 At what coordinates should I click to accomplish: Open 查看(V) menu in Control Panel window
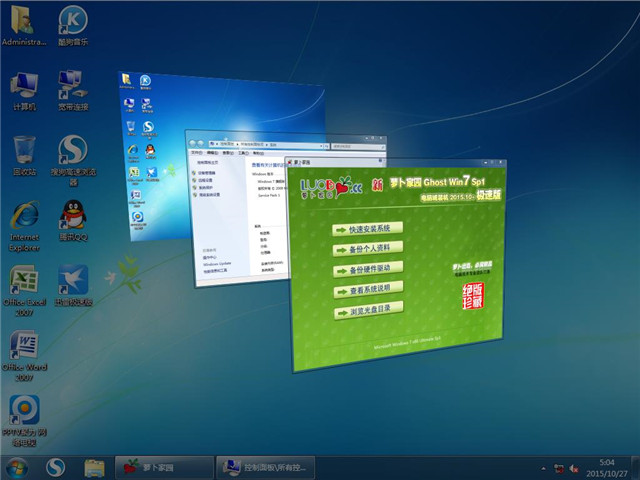click(228, 153)
